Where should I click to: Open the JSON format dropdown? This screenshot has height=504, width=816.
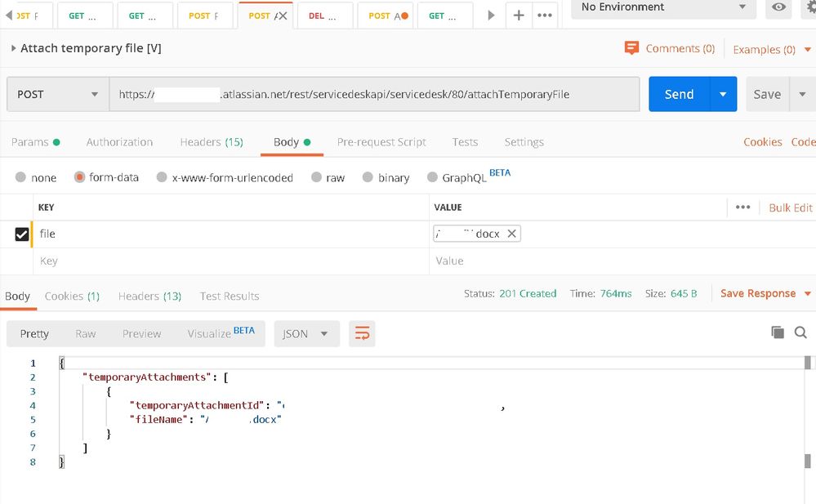point(306,333)
